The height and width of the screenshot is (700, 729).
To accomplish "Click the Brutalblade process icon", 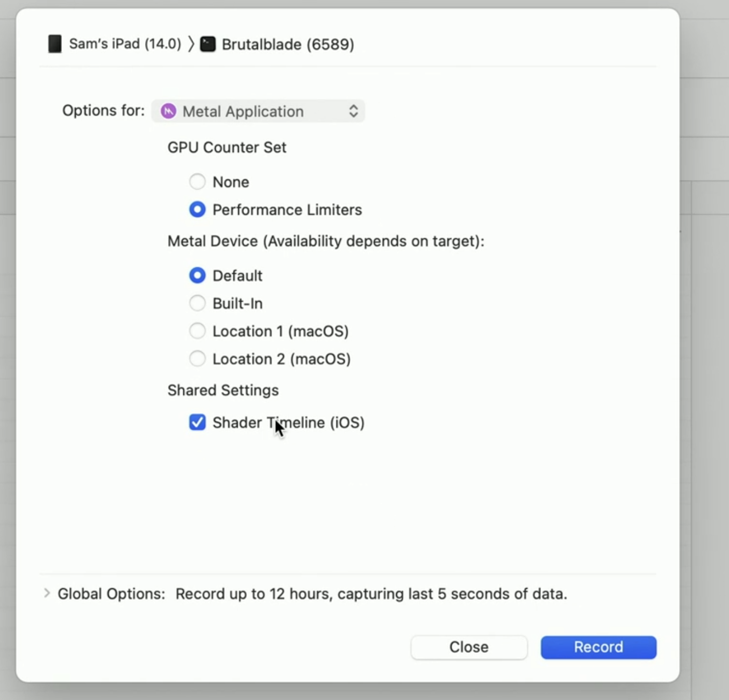I will (x=208, y=44).
